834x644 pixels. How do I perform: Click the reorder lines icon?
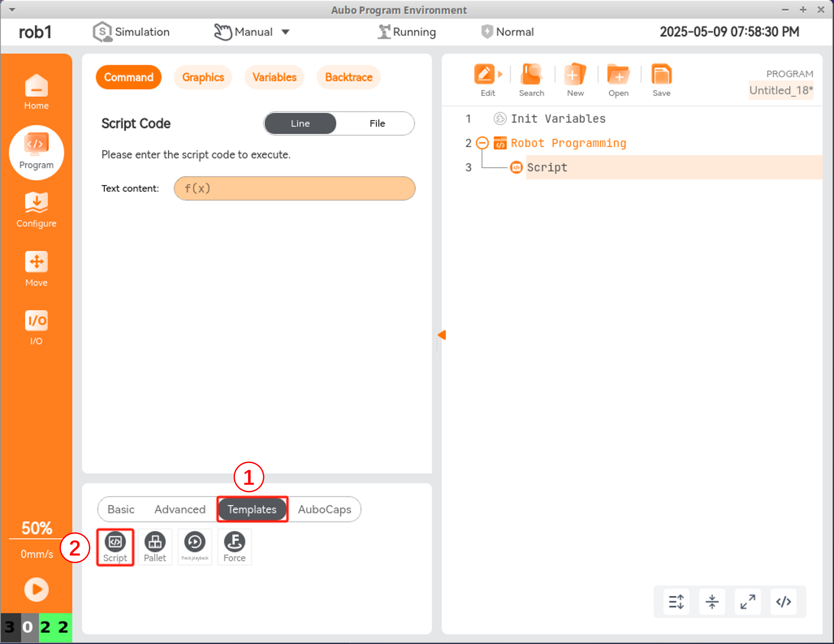676,602
